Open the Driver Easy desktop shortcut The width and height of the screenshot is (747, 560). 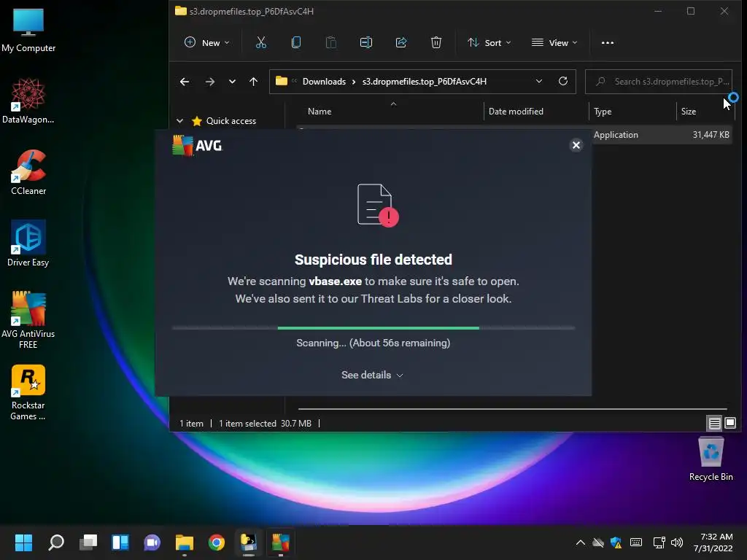(x=28, y=244)
